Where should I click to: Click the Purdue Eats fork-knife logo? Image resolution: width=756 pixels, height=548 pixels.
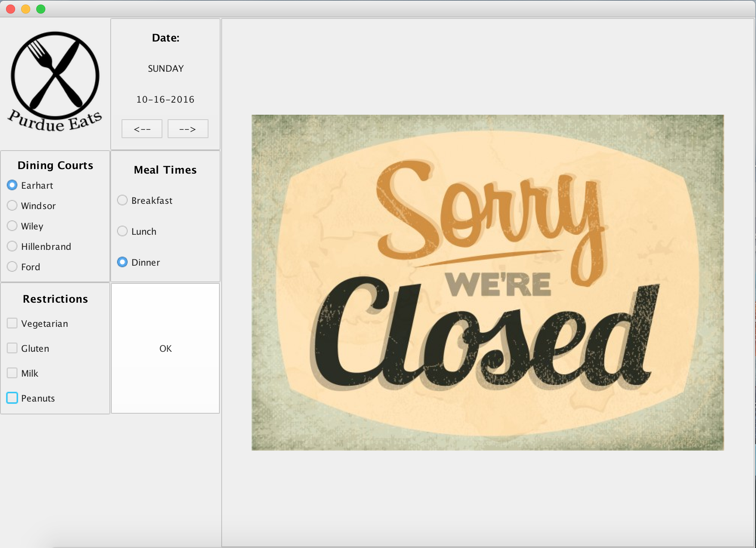(x=55, y=81)
